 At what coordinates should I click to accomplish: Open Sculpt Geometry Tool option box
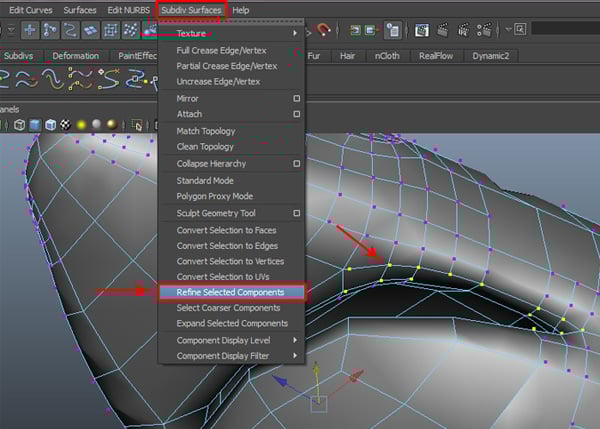tap(296, 213)
